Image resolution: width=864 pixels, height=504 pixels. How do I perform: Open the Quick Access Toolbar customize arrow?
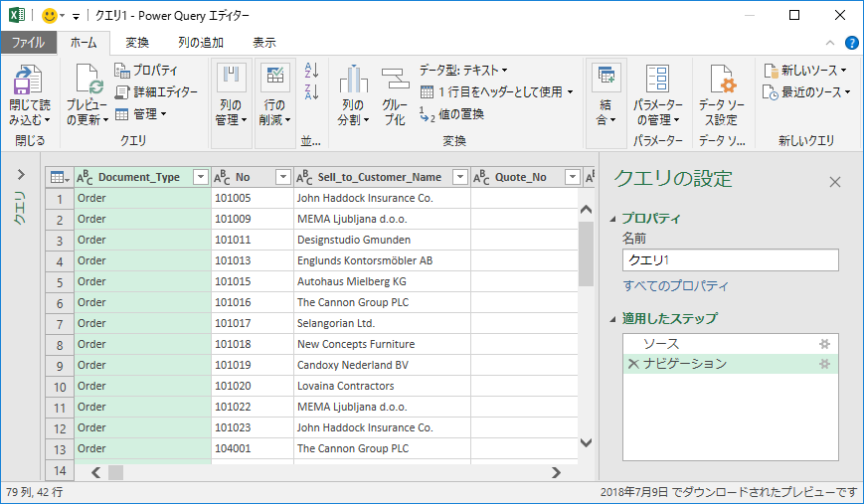[x=76, y=16]
